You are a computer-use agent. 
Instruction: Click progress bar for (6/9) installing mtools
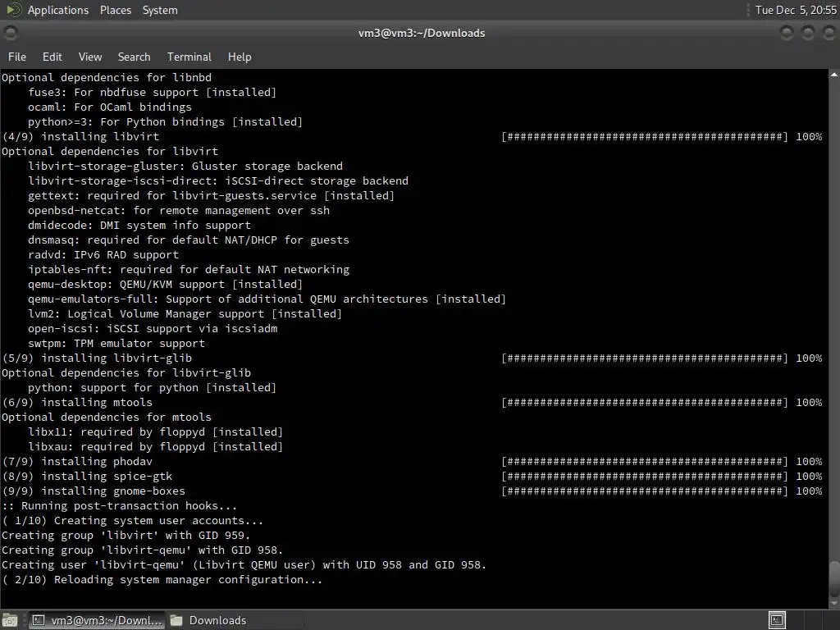(645, 402)
